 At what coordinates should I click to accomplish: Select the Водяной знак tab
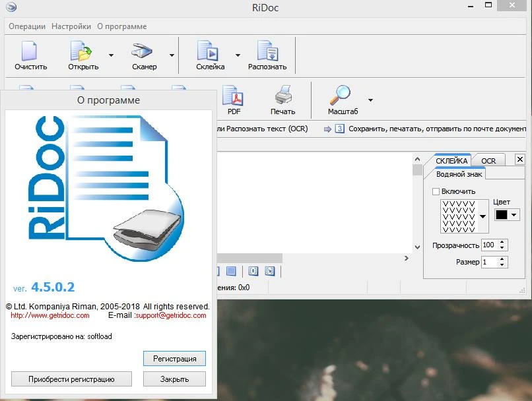[459, 174]
